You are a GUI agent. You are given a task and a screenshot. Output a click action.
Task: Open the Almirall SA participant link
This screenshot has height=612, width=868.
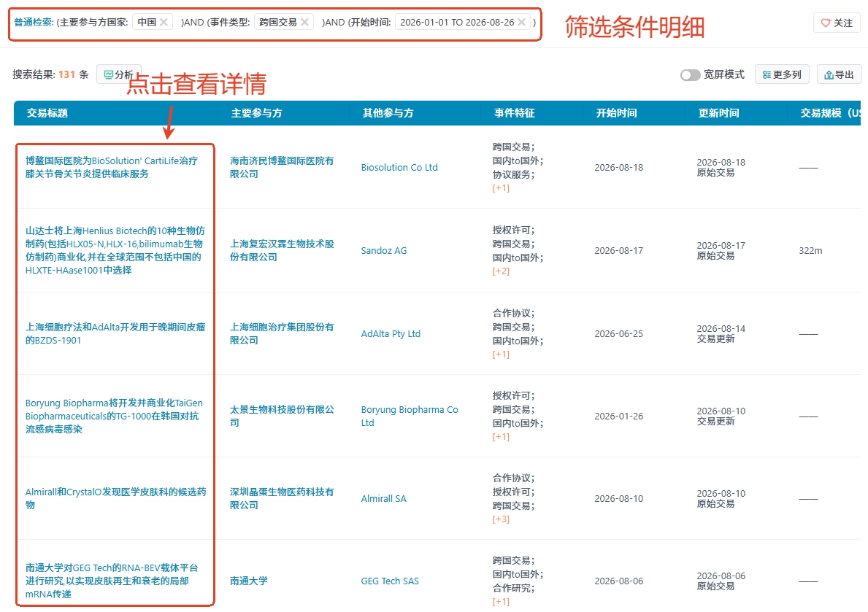click(383, 498)
